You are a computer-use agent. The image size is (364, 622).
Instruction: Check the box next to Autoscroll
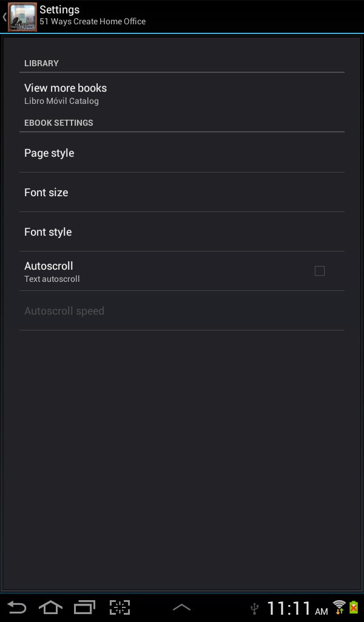pos(320,271)
